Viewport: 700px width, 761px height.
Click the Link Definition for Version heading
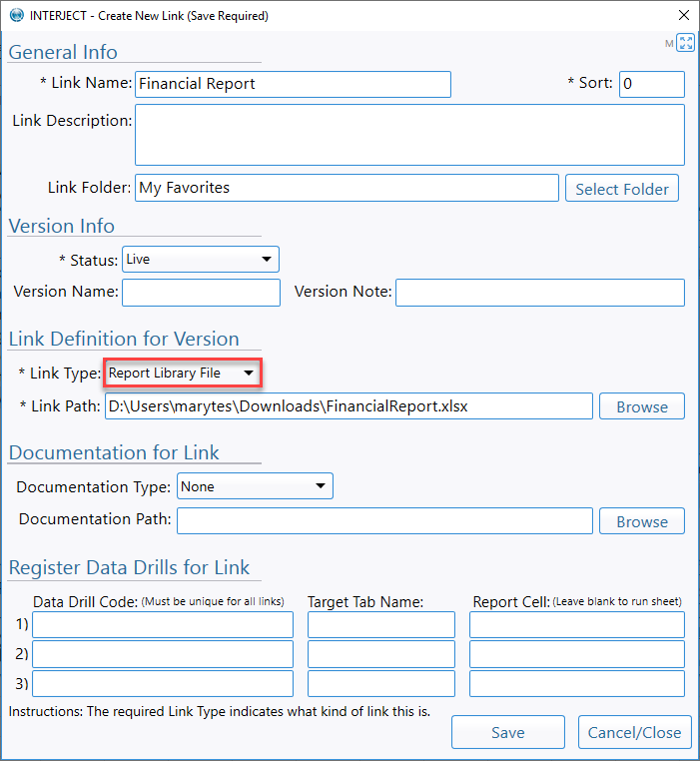pos(124,339)
